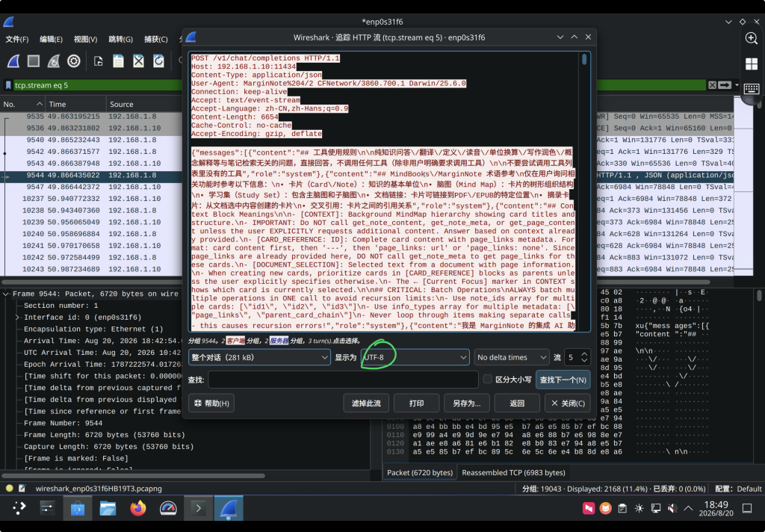Viewport: 765px width, 532px height.
Task: Reload the capture file
Action: 158,61
